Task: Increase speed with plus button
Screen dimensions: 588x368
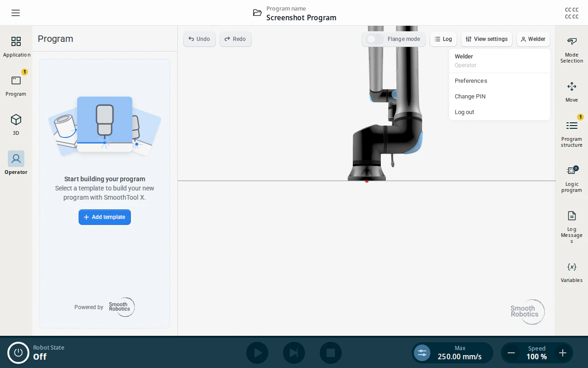Action: 563,353
